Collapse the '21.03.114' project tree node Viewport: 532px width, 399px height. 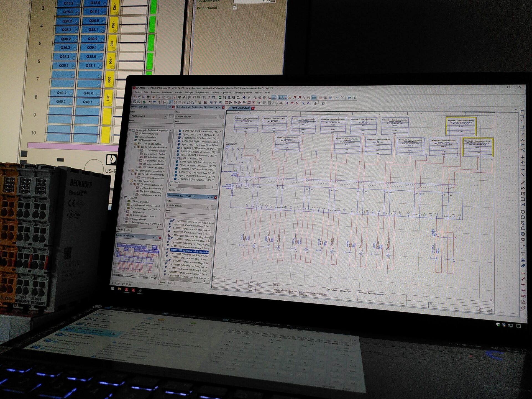(x=122, y=198)
